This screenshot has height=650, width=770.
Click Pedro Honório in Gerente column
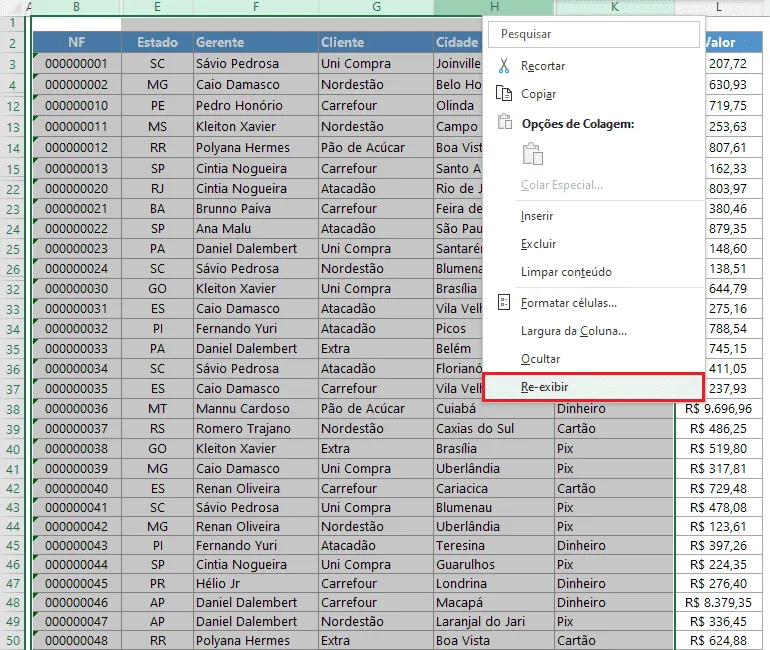(256, 106)
